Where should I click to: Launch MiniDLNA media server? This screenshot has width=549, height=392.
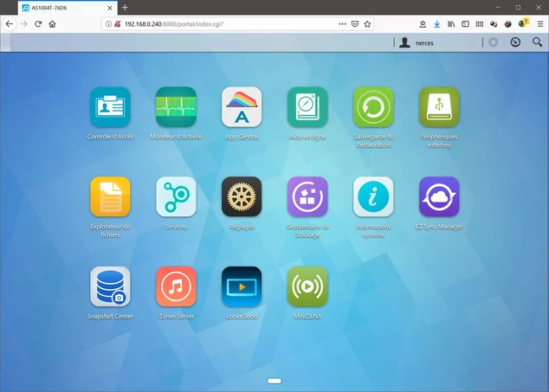pyautogui.click(x=307, y=286)
